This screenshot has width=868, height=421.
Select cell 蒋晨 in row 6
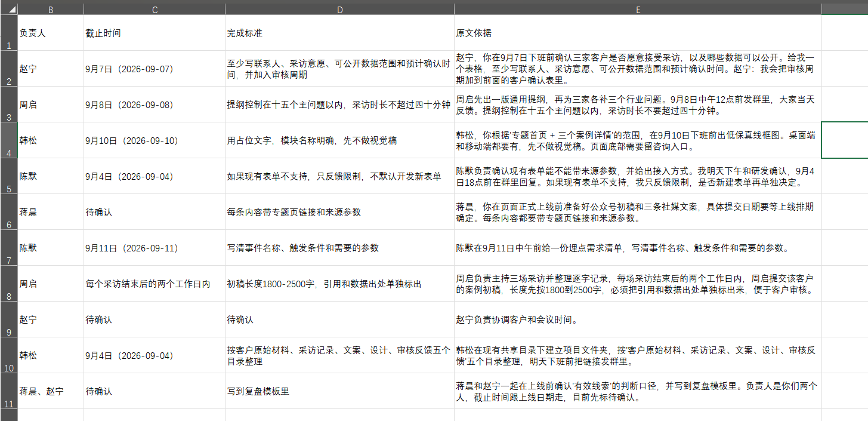(x=51, y=212)
